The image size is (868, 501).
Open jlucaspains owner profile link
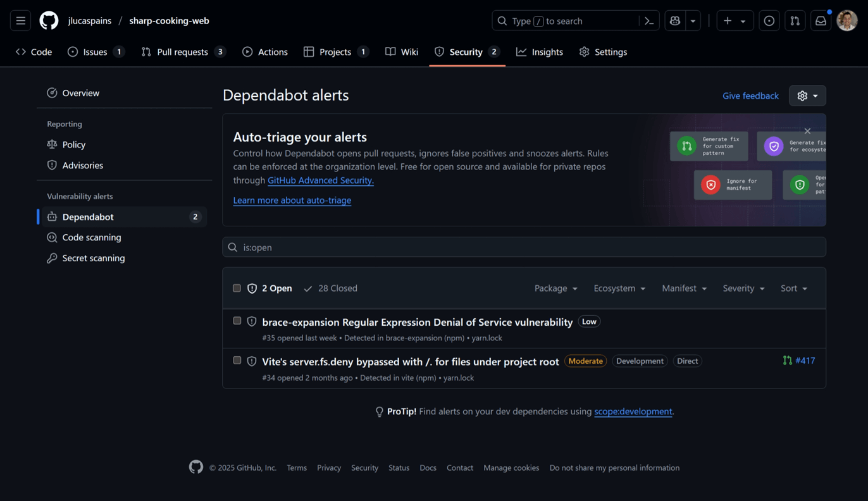90,21
